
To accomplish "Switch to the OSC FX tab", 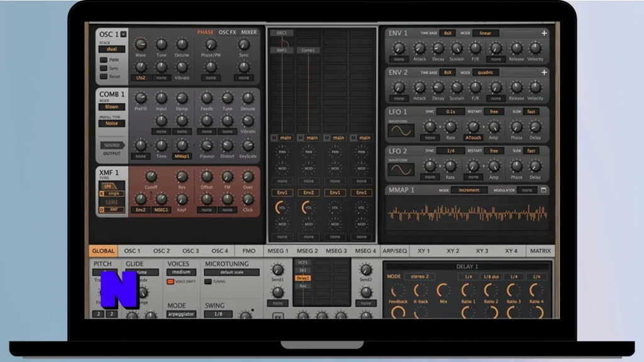I will 227,32.
